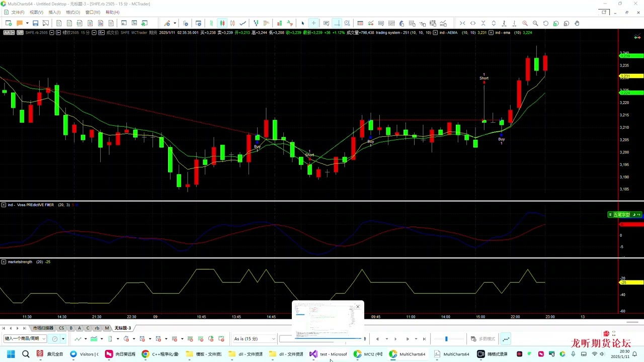Click the zoom in magnifier icon
The height and width of the screenshot is (362, 644).
point(525,23)
